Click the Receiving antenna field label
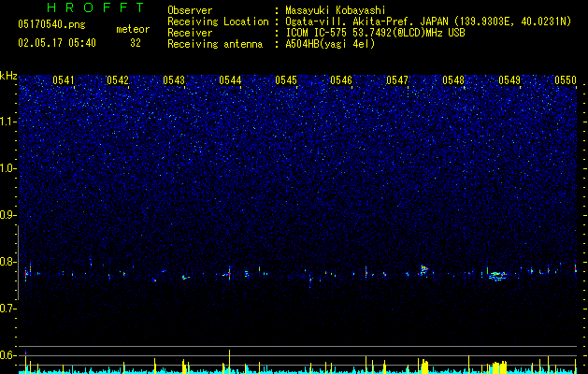The width and height of the screenshot is (588, 374). (215, 44)
